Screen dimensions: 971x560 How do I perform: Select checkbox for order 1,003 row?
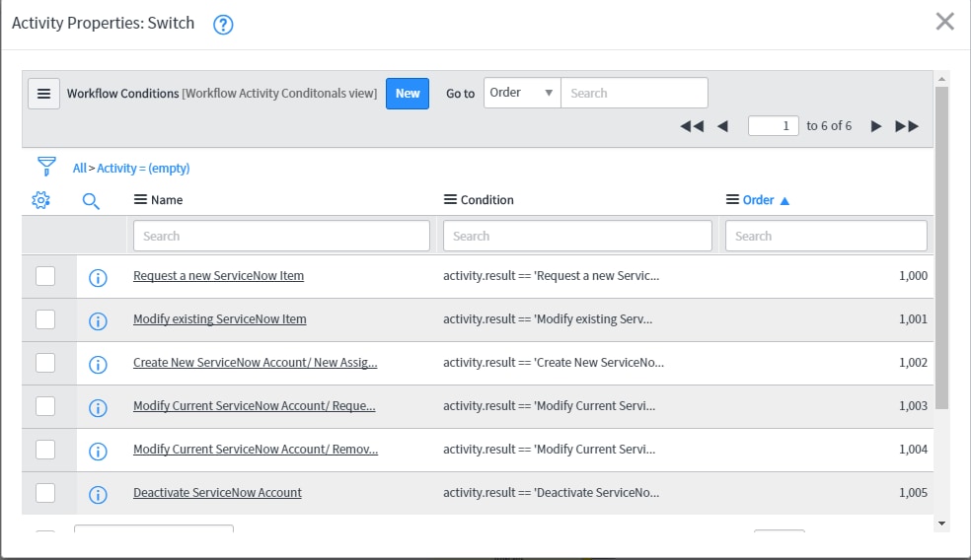click(x=45, y=406)
